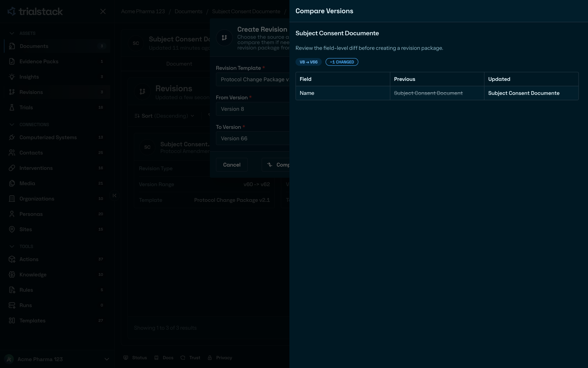
Task: Click struck-through 'Subject Consent Document' value
Action: click(x=428, y=93)
